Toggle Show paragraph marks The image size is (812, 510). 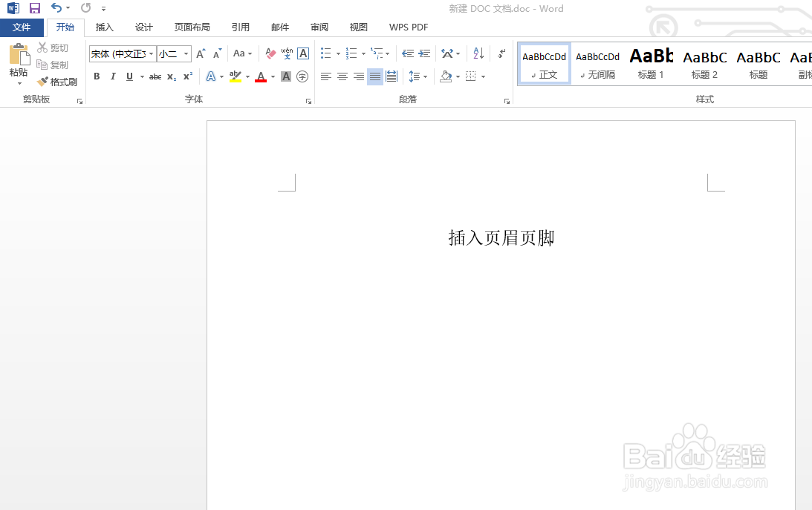[x=501, y=53]
